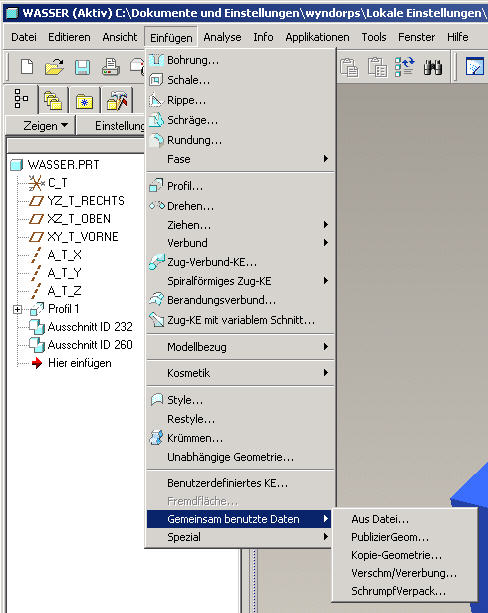The height and width of the screenshot is (613, 488).
Task: Click the Paste clipboard icon
Action: coord(349,67)
